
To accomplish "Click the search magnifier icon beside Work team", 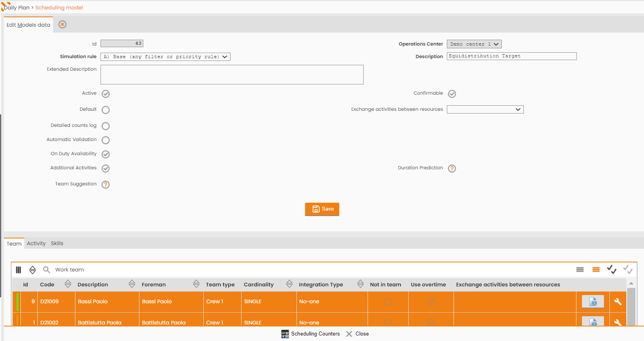I will pos(46,269).
